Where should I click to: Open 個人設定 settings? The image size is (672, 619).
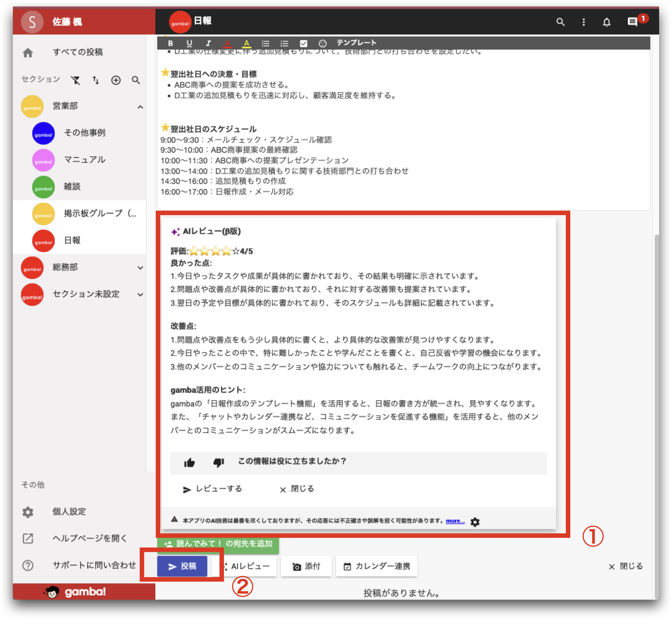(x=69, y=511)
